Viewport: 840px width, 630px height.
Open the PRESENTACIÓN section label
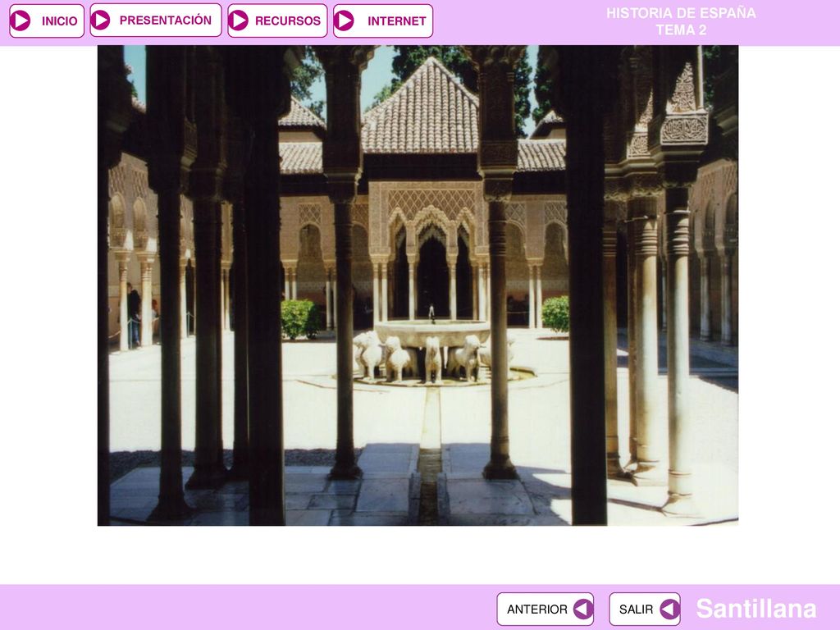(166, 21)
